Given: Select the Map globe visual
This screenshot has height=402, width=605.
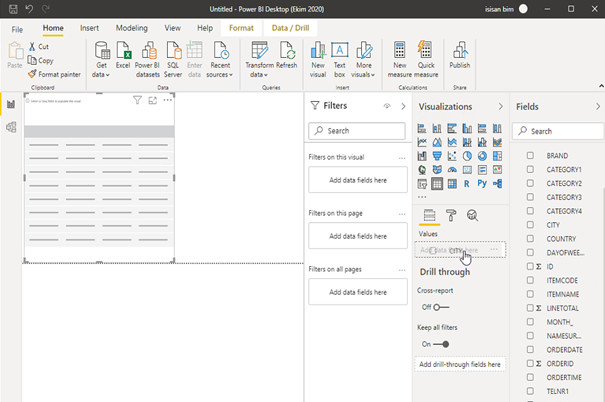Looking at the screenshot, I should (x=422, y=170).
